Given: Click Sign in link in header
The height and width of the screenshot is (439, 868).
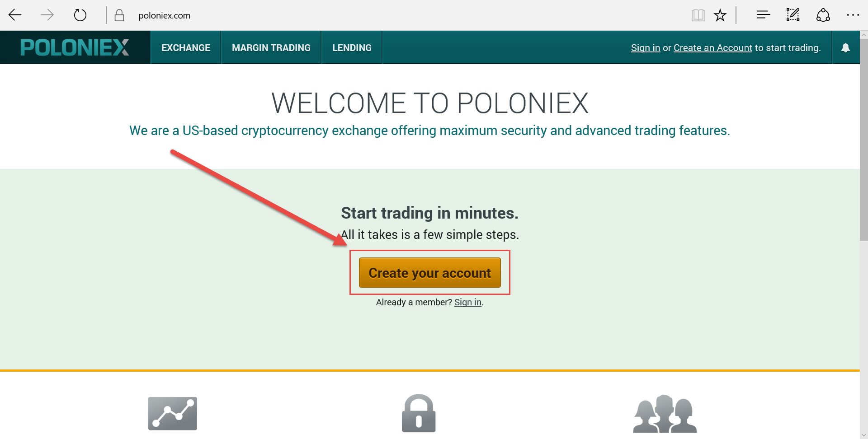Looking at the screenshot, I should (x=645, y=48).
